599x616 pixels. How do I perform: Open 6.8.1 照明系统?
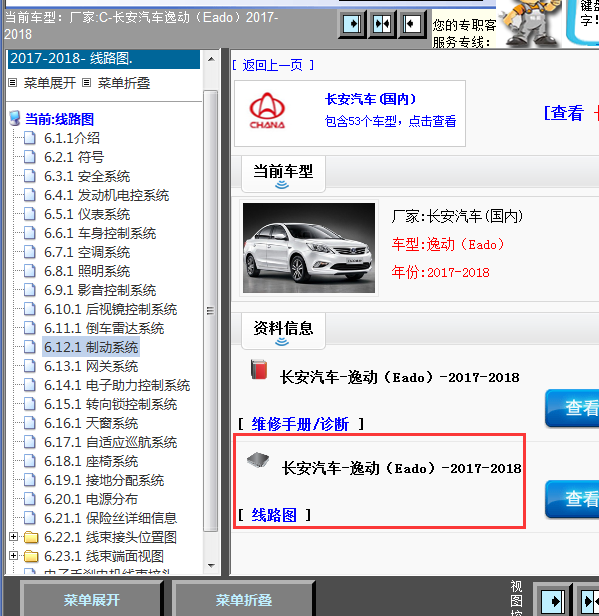click(x=87, y=271)
